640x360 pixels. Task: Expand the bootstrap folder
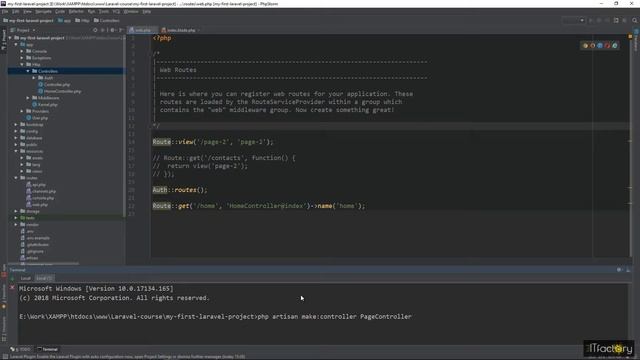coord(16,124)
